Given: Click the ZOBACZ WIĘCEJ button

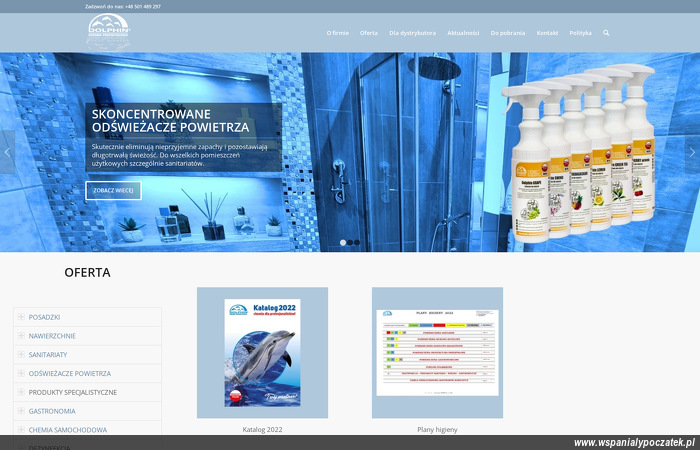Looking at the screenshot, I should [x=113, y=191].
